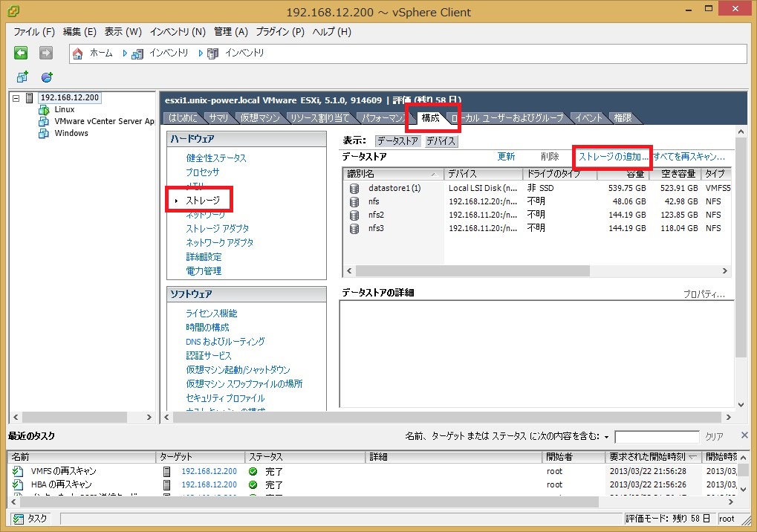Image resolution: width=757 pixels, height=532 pixels.
Task: Click the datastore1 (1) disk icon
Action: click(354, 188)
